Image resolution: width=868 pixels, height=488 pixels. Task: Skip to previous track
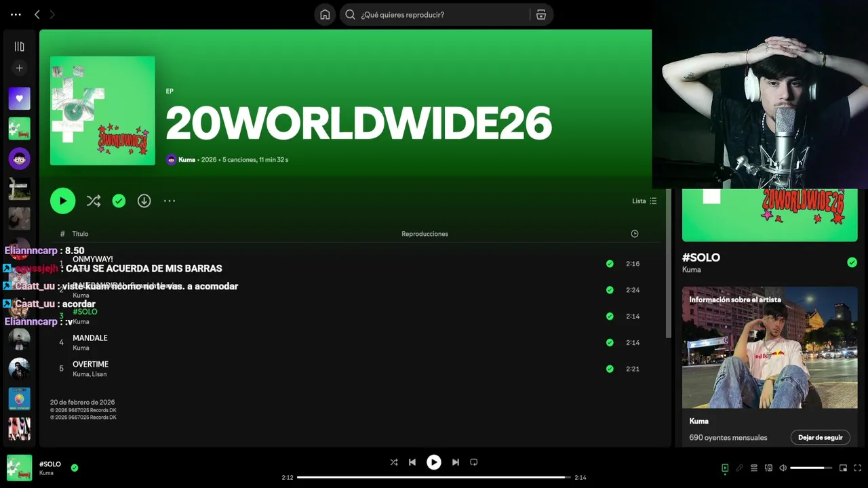tap(412, 462)
